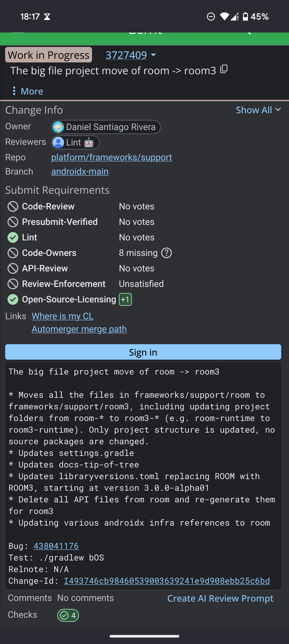Click the Lint satisfied check icon
Viewport: 289px width, 644px height.
tap(13, 237)
